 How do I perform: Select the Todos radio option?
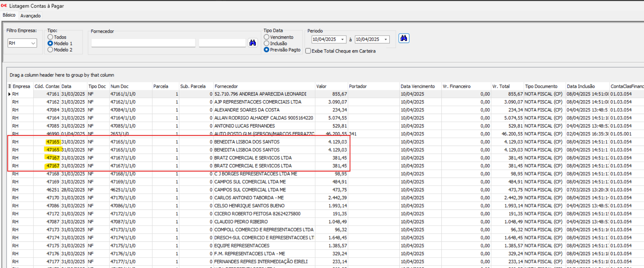(x=50, y=37)
